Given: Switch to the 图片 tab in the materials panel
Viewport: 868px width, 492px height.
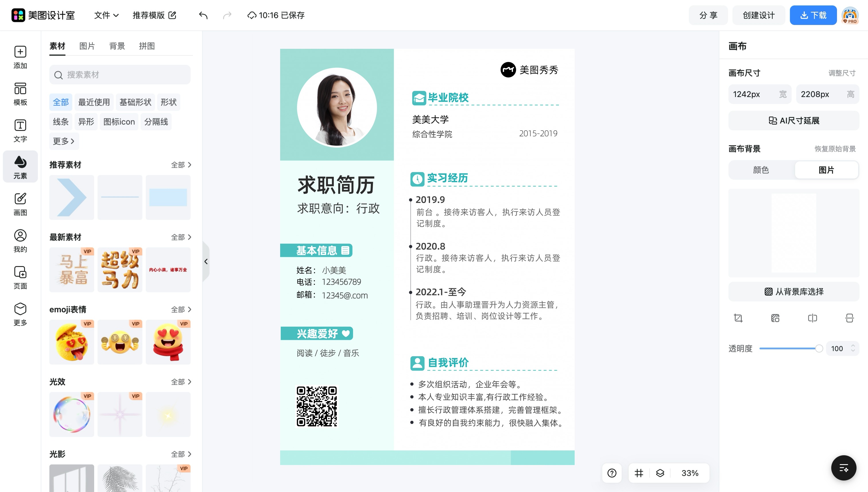Looking at the screenshot, I should 87,46.
